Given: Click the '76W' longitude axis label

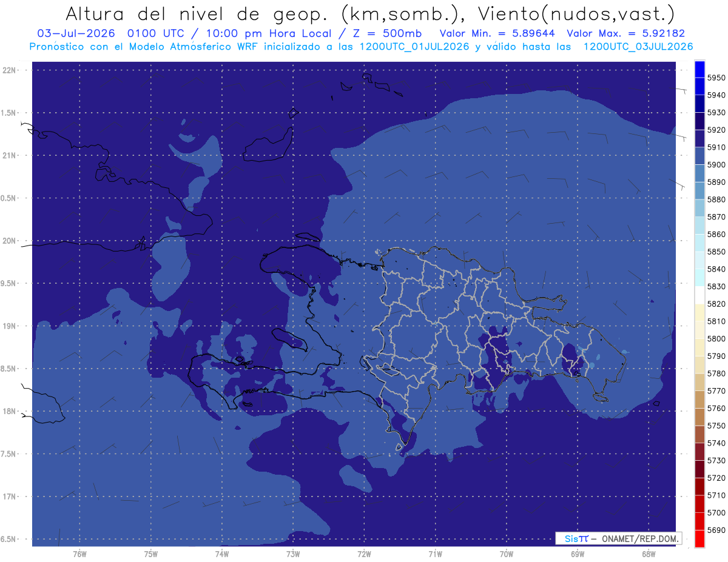Looking at the screenshot, I should coord(79,553).
